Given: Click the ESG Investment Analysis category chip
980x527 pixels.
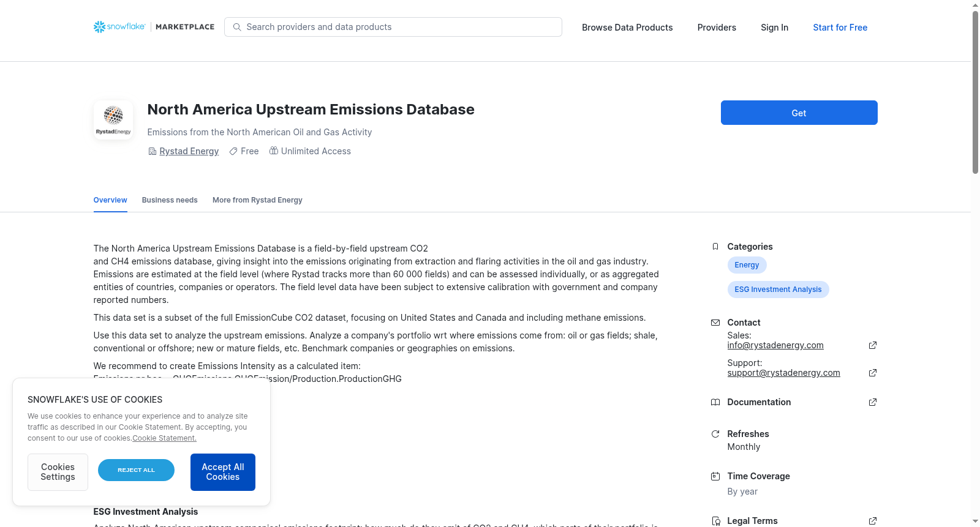Looking at the screenshot, I should tap(778, 290).
